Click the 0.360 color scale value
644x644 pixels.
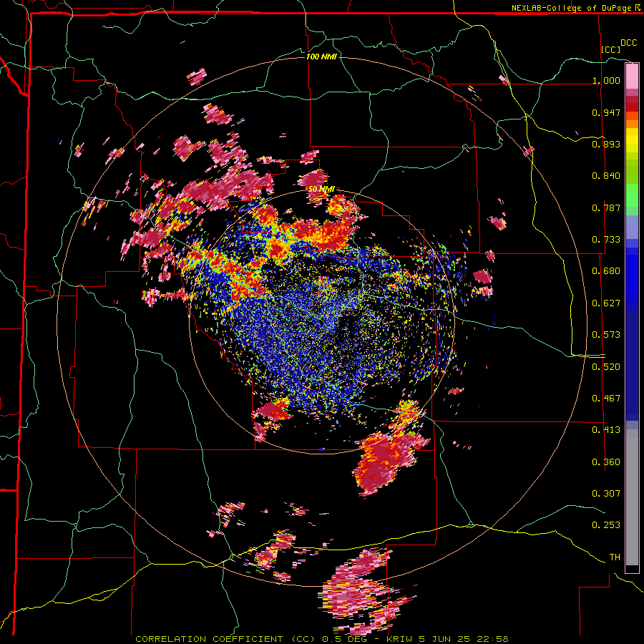click(606, 462)
